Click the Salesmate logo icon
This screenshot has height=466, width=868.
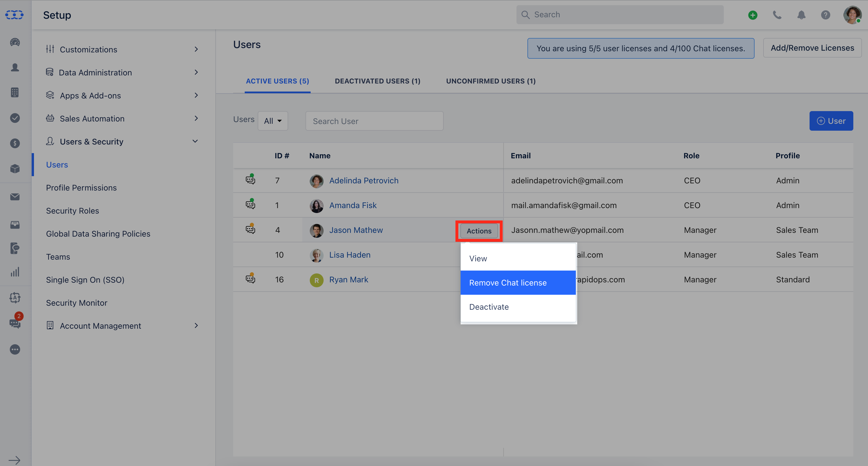(x=14, y=15)
